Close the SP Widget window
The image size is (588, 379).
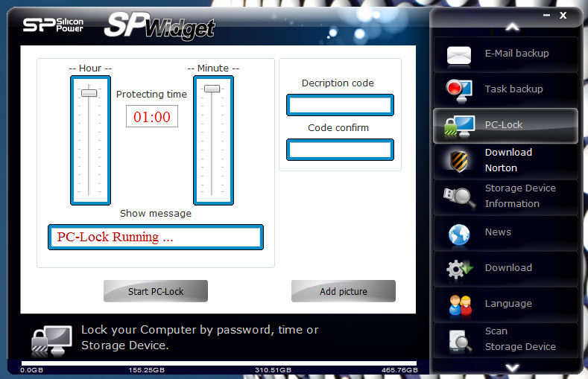tap(563, 16)
